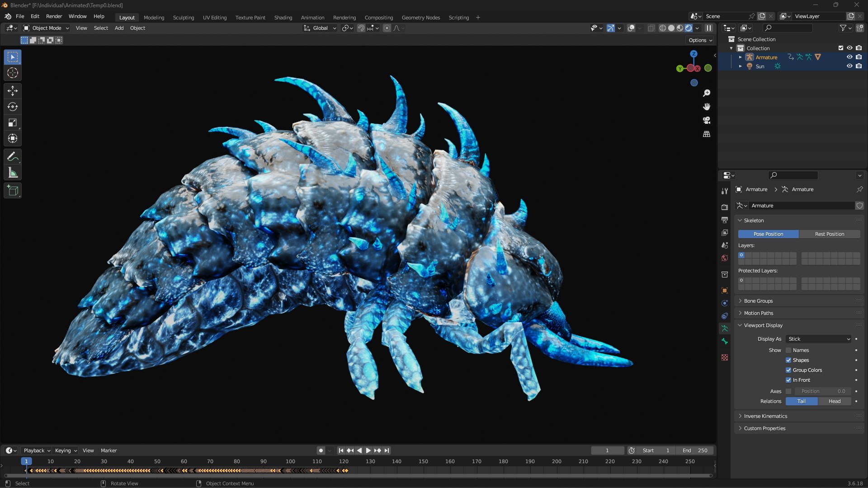Open the Object Mode dropdown
This screenshot has width=868, height=488.
[x=46, y=28]
